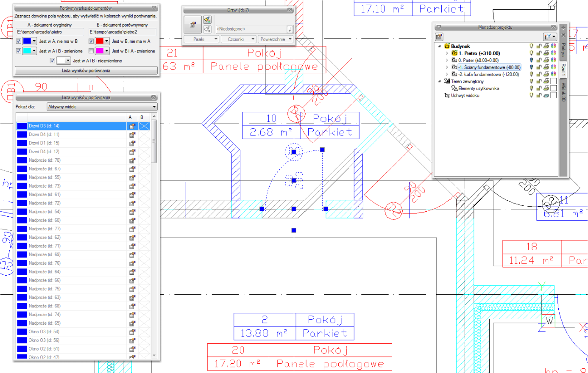Toggle printing for -1. Ściany fundamentowe row
The image size is (588, 373).
tap(546, 67)
